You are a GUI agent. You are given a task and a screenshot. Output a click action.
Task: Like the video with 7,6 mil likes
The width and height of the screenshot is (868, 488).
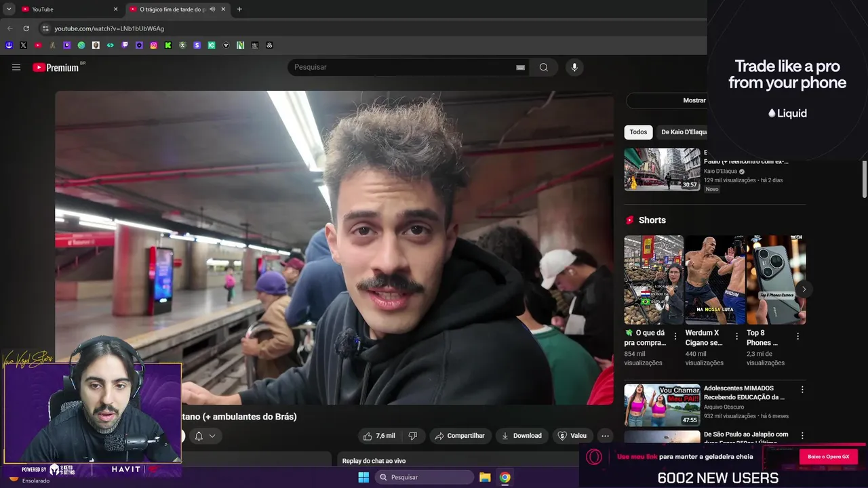pos(379,436)
